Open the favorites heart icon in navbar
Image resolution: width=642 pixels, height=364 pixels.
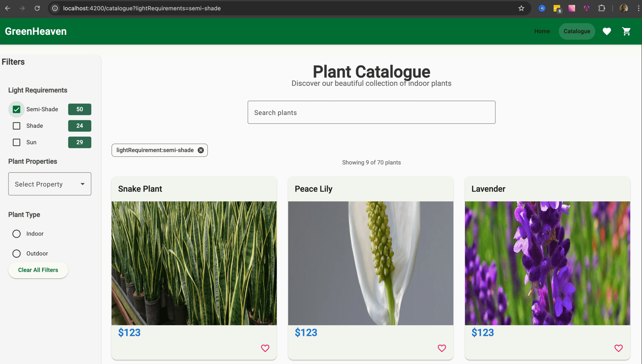tap(607, 31)
